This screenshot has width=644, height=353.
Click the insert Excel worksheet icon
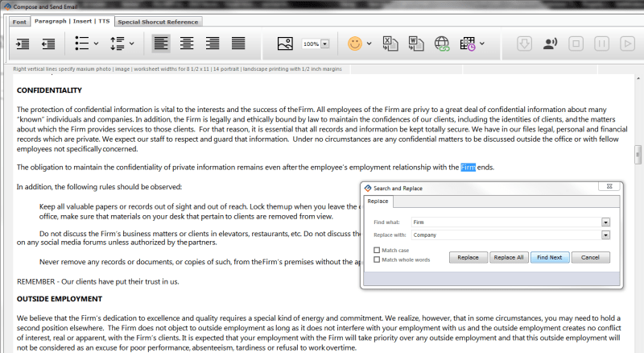tap(390, 44)
